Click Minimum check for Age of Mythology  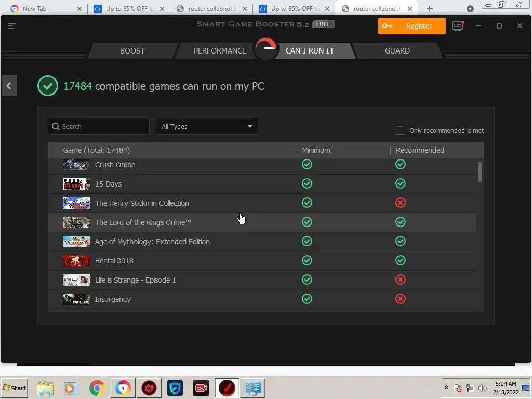coord(307,242)
